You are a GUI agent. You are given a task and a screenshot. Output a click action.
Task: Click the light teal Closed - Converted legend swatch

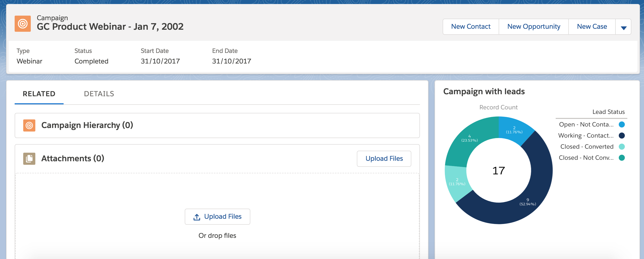pyautogui.click(x=622, y=146)
